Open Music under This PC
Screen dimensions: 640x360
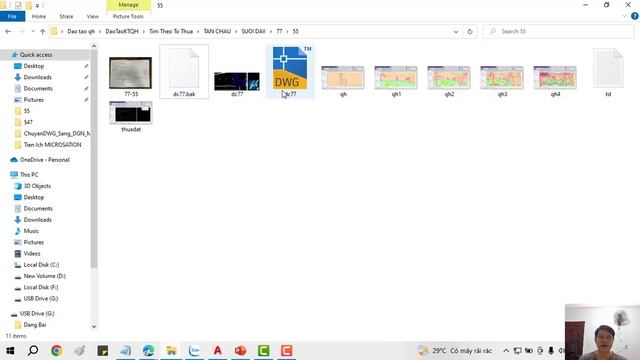pos(31,231)
